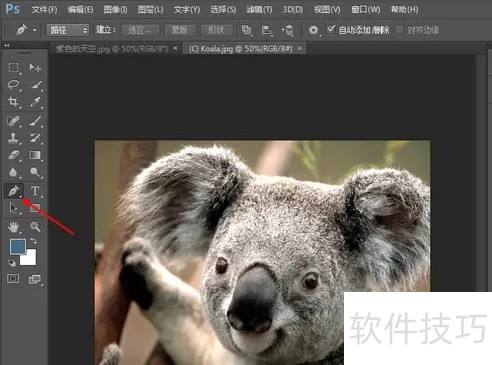Open the 滤镜(T) menu
Screen dimensions: 492x365
pos(259,10)
